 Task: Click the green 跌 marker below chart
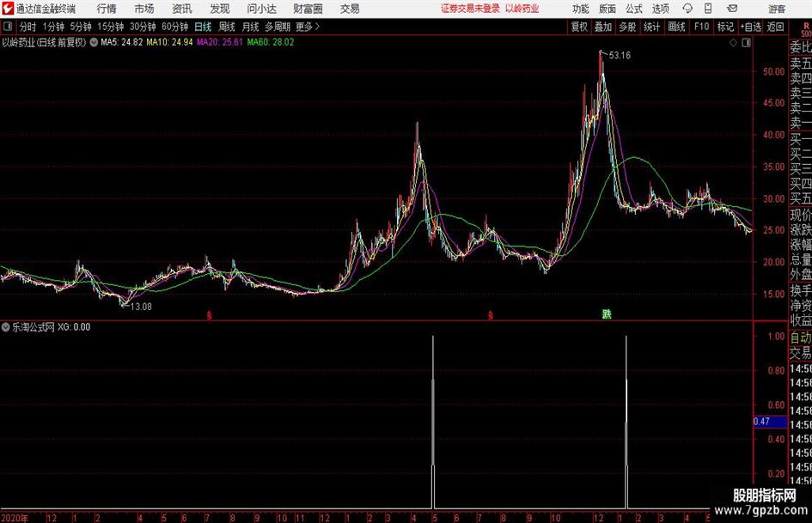607,314
